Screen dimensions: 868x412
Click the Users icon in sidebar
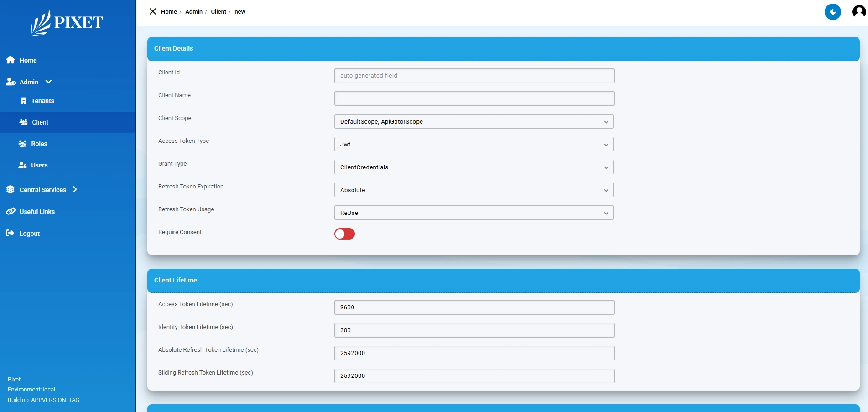pos(22,165)
